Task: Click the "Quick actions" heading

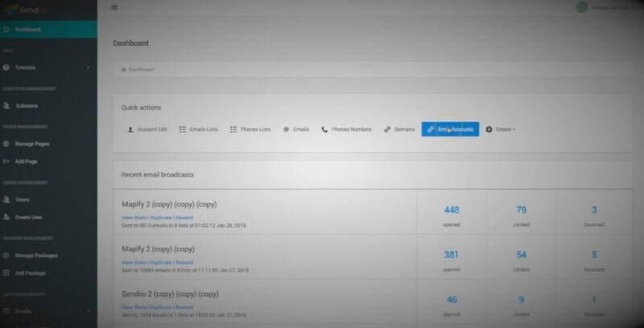Action: click(141, 107)
